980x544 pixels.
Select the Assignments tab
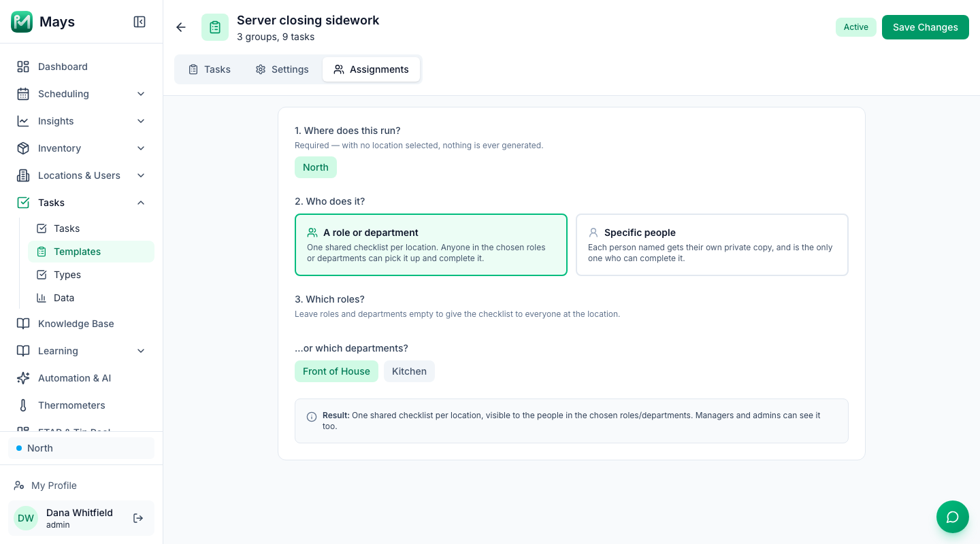click(x=371, y=69)
